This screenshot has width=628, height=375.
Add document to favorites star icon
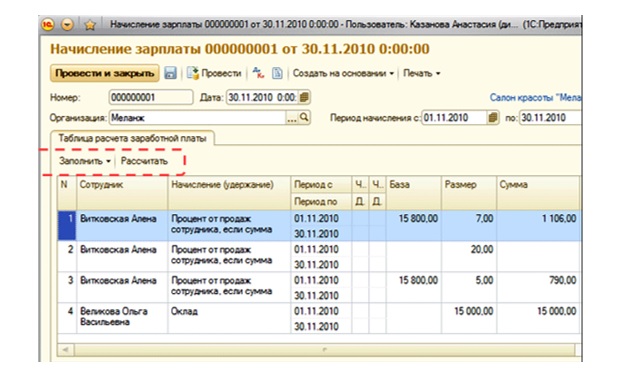click(x=91, y=25)
